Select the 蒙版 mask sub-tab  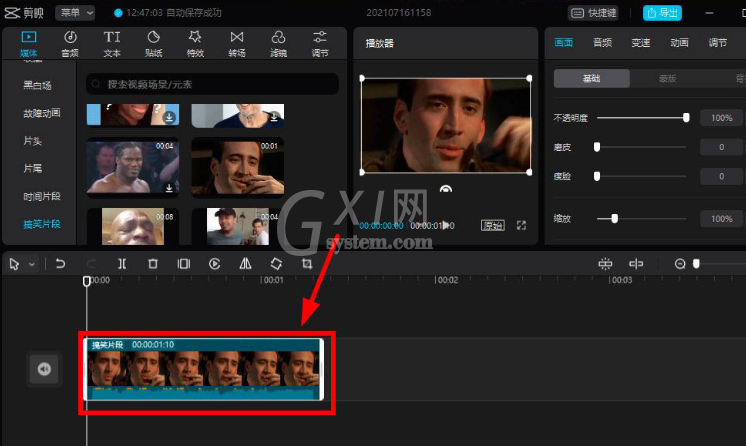(x=667, y=79)
